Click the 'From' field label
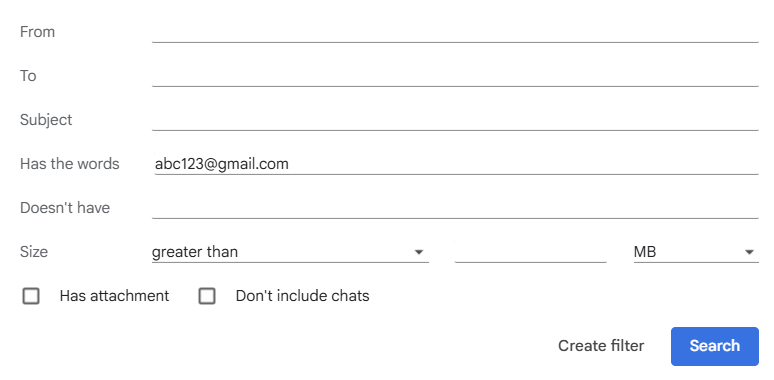The height and width of the screenshot is (380, 774). [38, 32]
